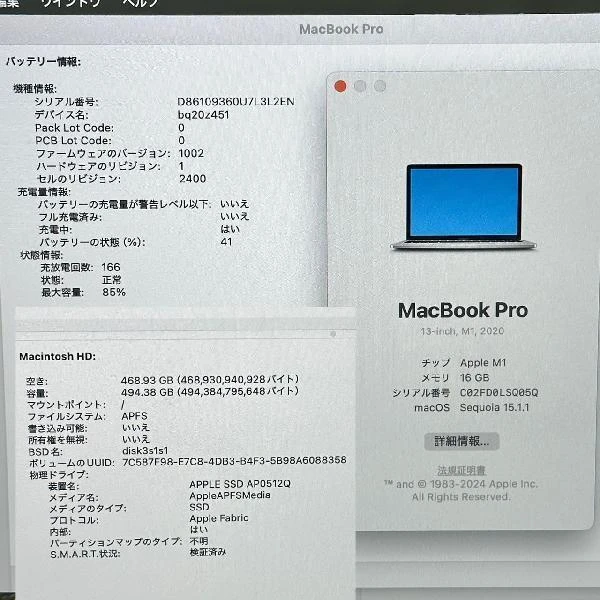Click the 状態情報: section label
Viewport: 600px width, 600px height.
coord(41,255)
